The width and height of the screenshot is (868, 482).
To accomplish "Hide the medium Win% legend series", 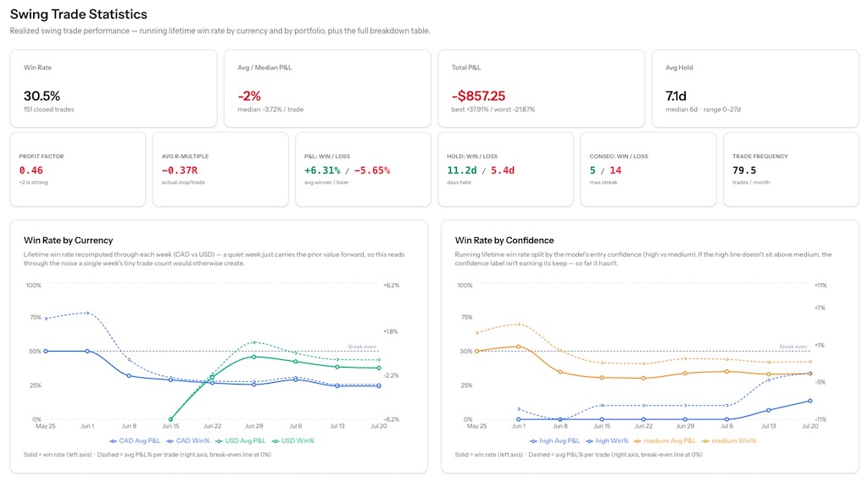I will pyautogui.click(x=729, y=441).
